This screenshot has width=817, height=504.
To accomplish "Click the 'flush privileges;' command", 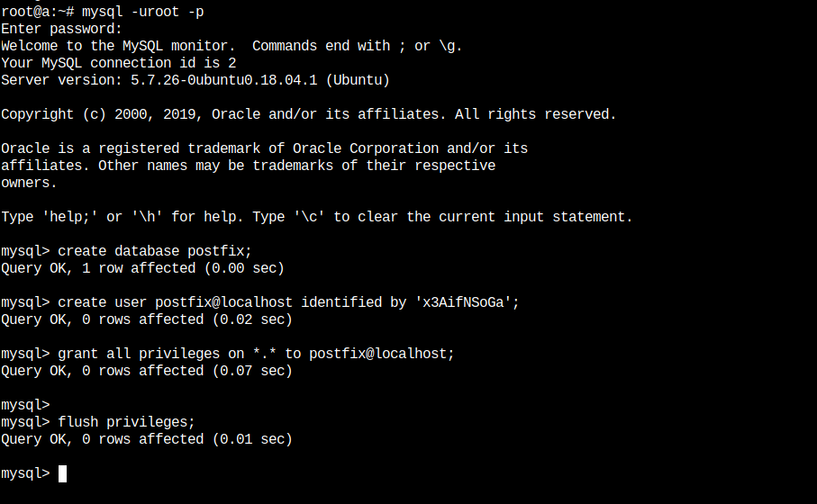I will 126,422.
